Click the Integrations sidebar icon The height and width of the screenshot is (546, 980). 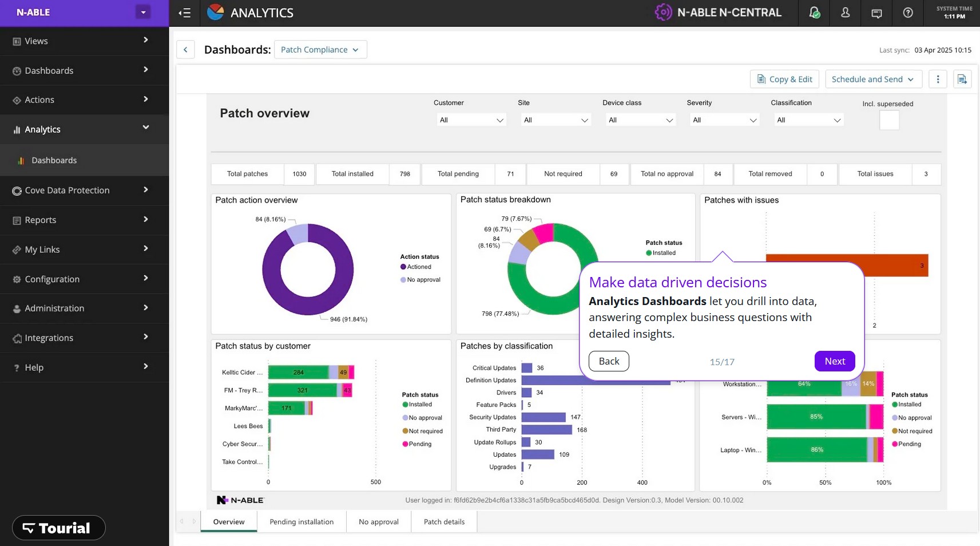[x=17, y=338]
